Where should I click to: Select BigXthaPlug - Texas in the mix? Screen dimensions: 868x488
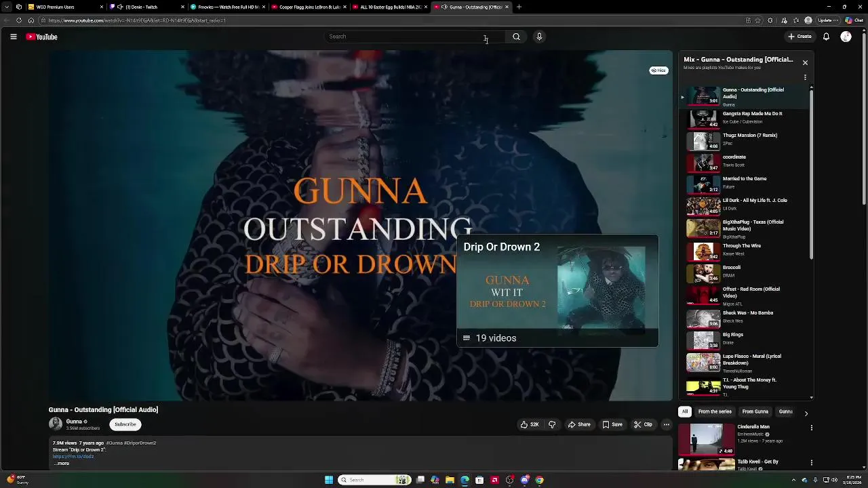coord(746,229)
